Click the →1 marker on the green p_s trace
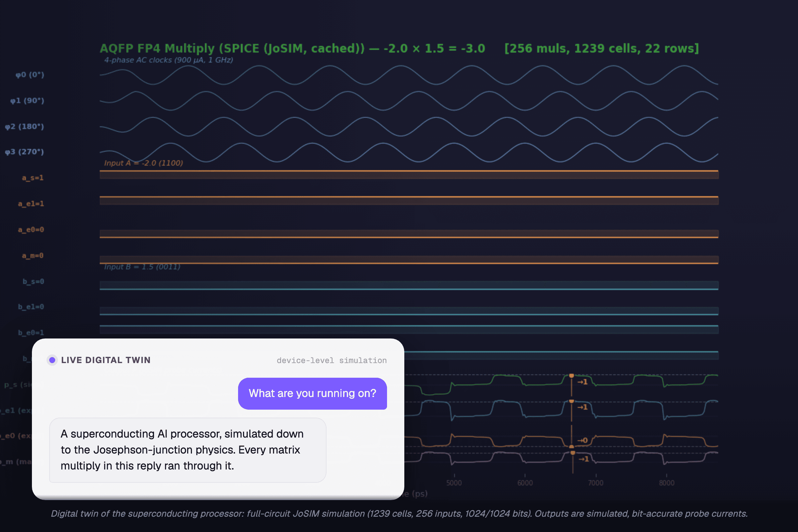 [583, 382]
